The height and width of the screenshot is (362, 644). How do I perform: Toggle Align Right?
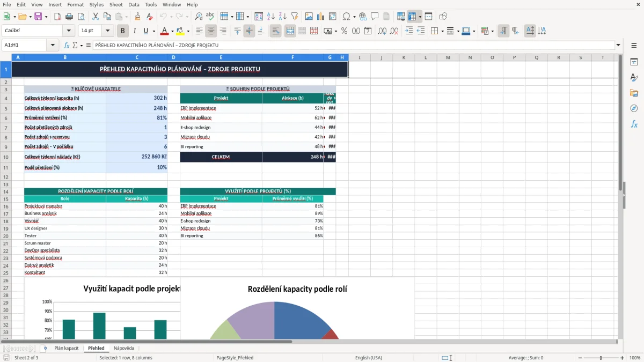pos(223,31)
